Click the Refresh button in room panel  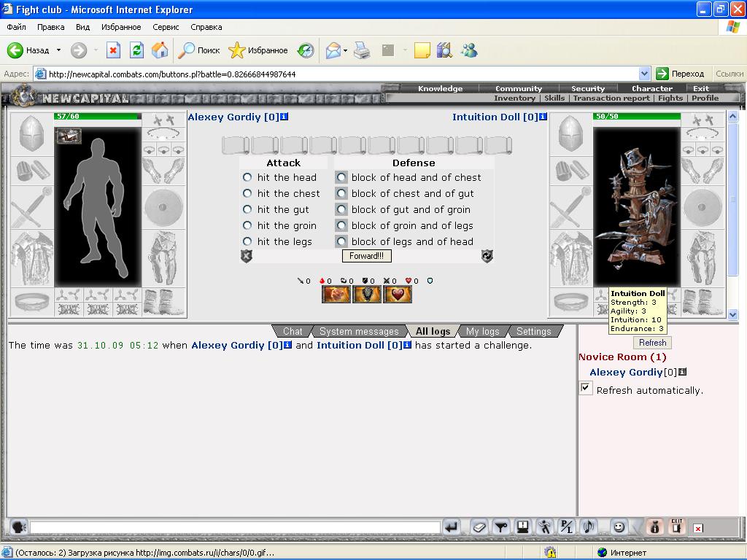point(652,343)
